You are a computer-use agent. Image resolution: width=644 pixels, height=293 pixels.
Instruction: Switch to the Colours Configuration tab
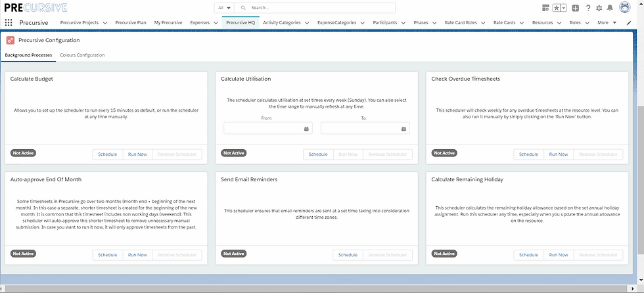tap(82, 55)
